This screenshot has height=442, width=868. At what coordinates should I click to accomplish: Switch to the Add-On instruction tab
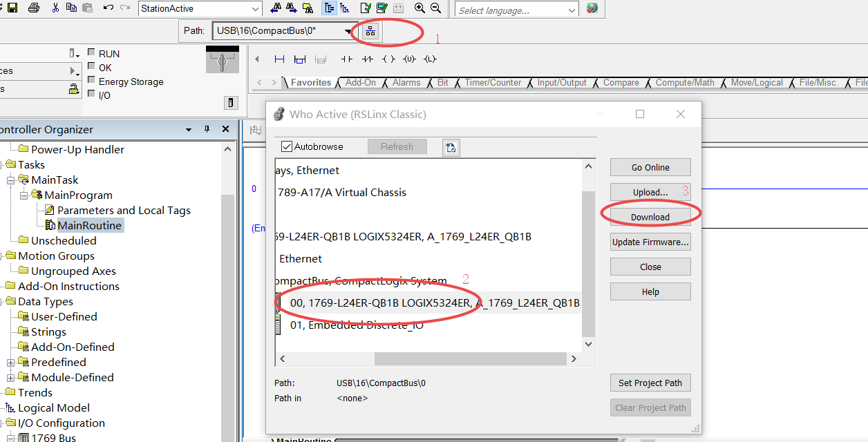[360, 82]
